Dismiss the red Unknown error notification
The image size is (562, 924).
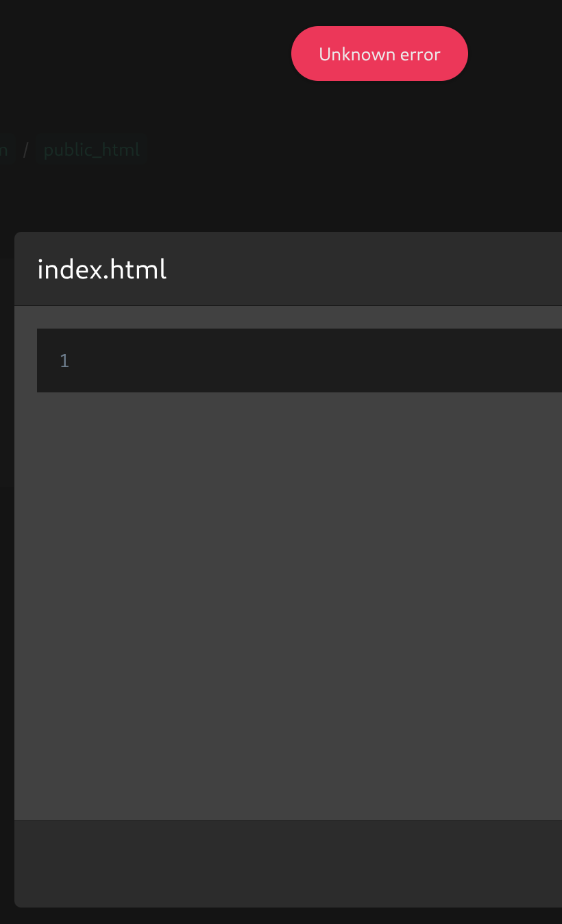coord(379,54)
